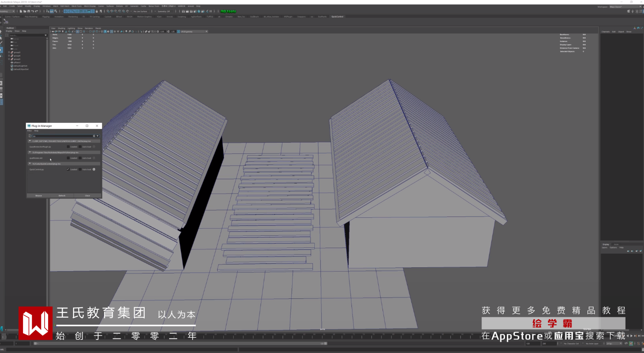The width and height of the screenshot is (644, 353).
Task: Click the MG Tools shelf logo
Action: [x=228, y=11]
